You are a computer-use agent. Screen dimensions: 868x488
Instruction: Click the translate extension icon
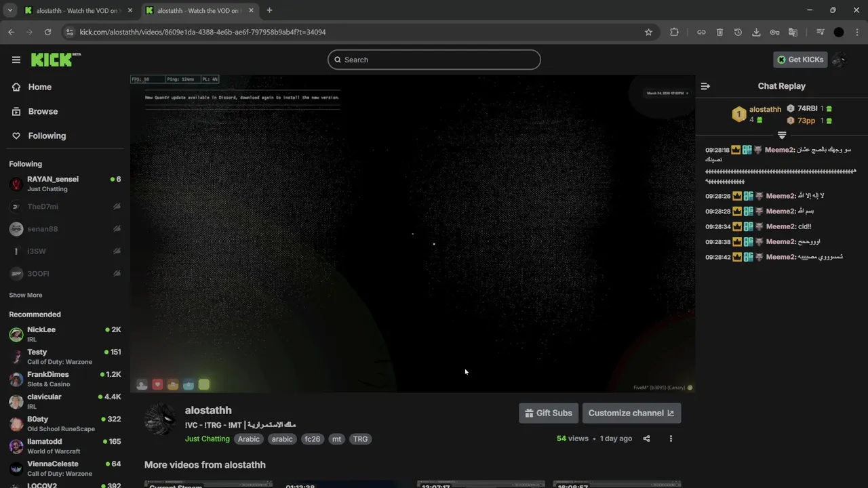pos(793,32)
